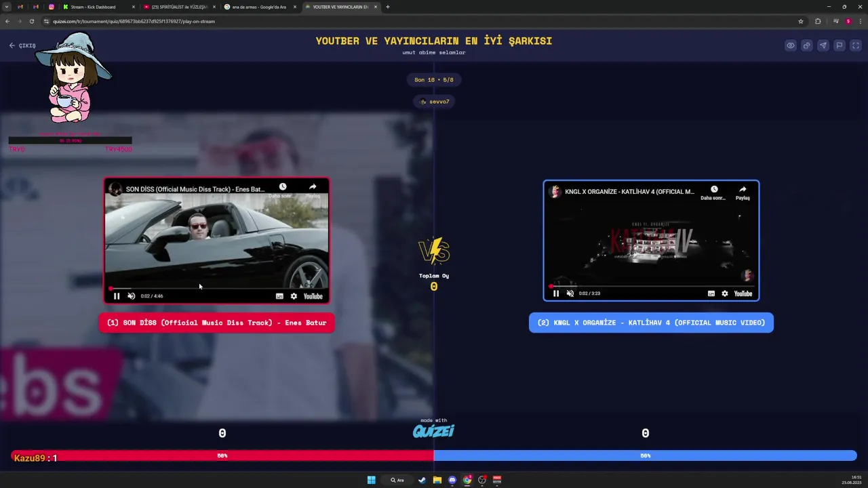Viewport: 868px width, 488px height.
Task: Open the pinned Instagram tab
Action: pos(51,7)
